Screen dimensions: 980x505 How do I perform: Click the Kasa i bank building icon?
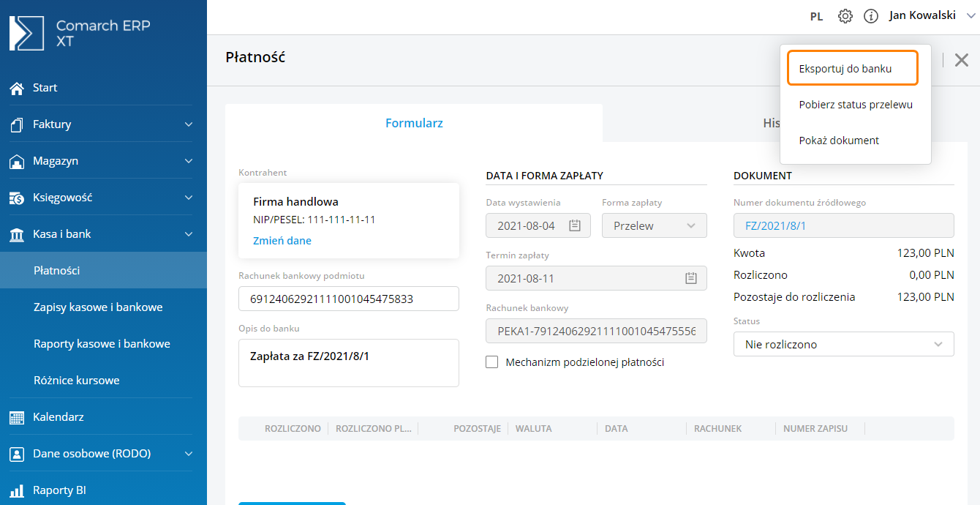[x=17, y=234]
